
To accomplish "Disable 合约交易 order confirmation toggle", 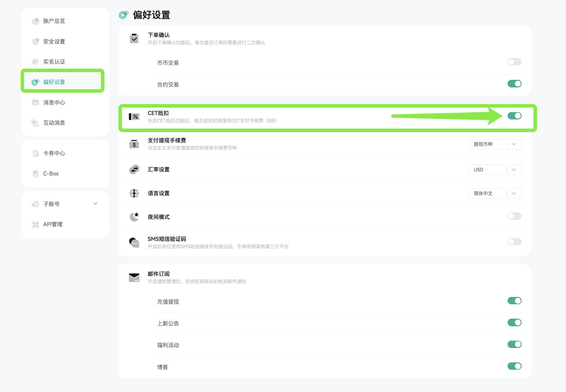I will 514,84.
